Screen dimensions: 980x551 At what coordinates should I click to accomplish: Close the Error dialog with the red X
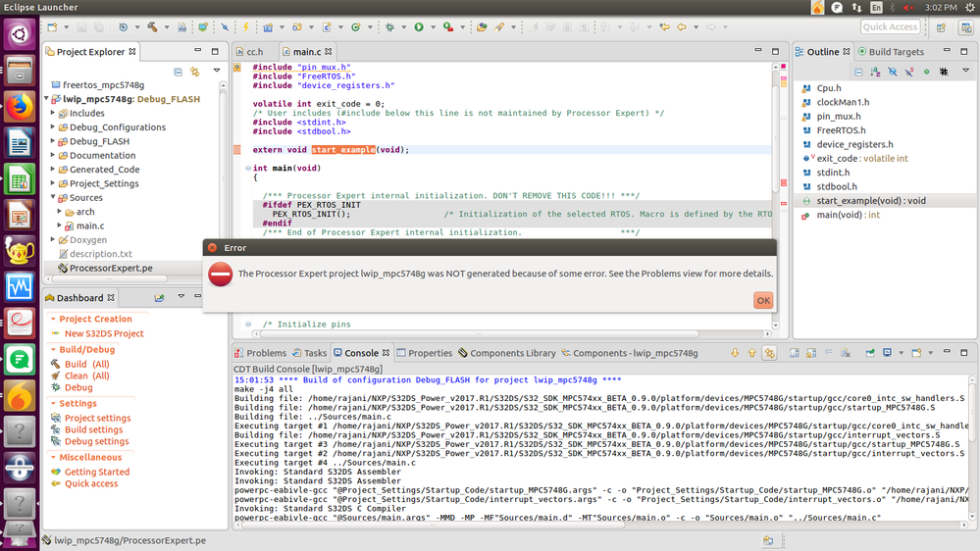tap(213, 248)
